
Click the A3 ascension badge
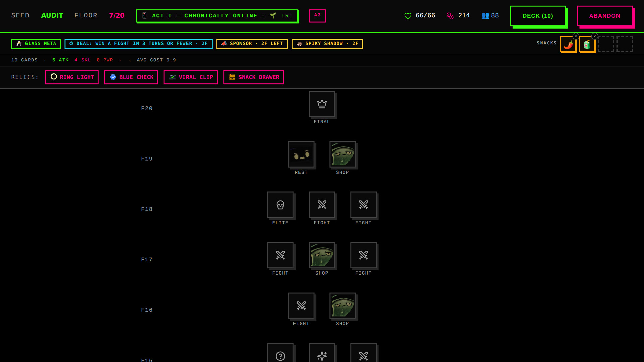317,16
